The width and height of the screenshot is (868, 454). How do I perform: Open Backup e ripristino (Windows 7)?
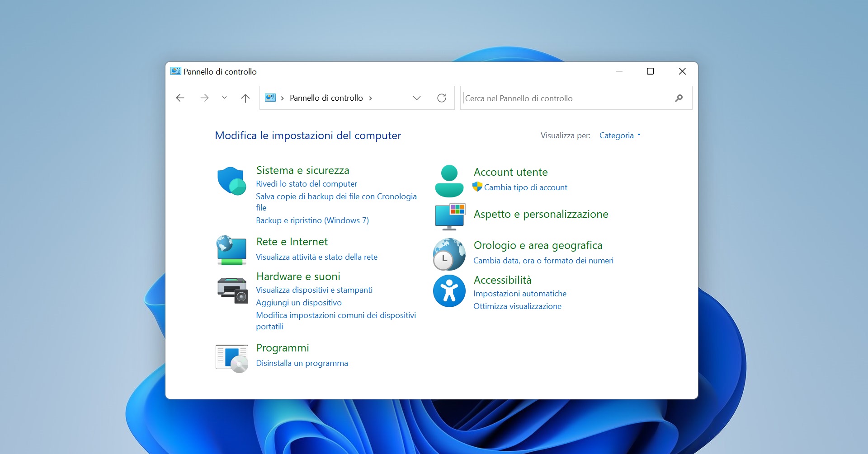pos(312,220)
